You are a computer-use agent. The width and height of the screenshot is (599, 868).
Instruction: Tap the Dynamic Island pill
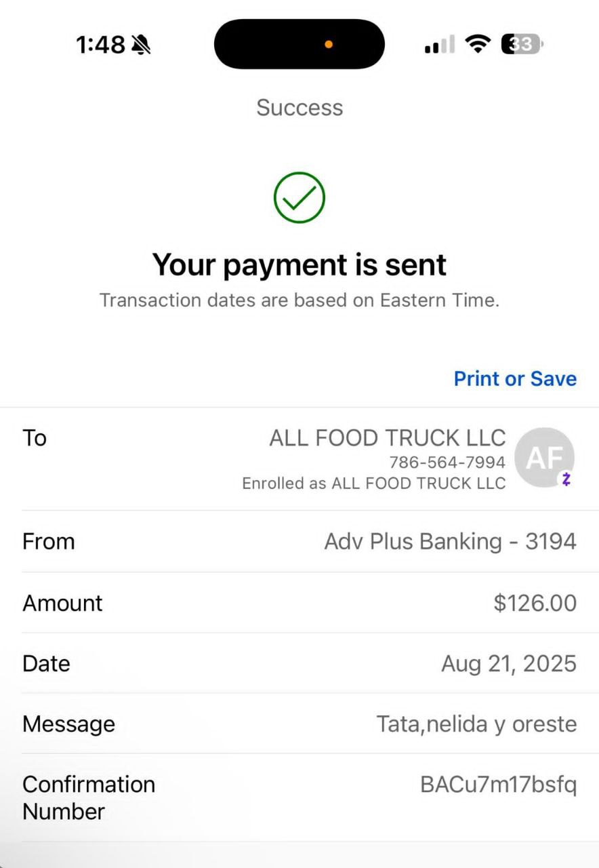click(299, 44)
